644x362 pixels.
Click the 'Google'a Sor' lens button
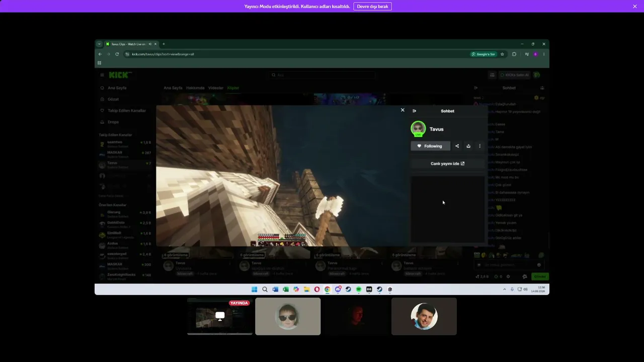click(x=484, y=54)
